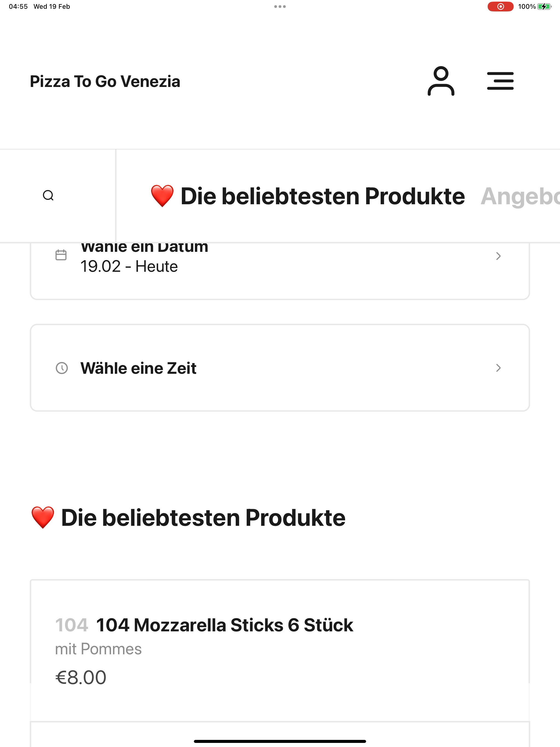Select the 19.02 - Heute date value
The height and width of the screenshot is (747, 560).
pyautogui.click(x=129, y=266)
